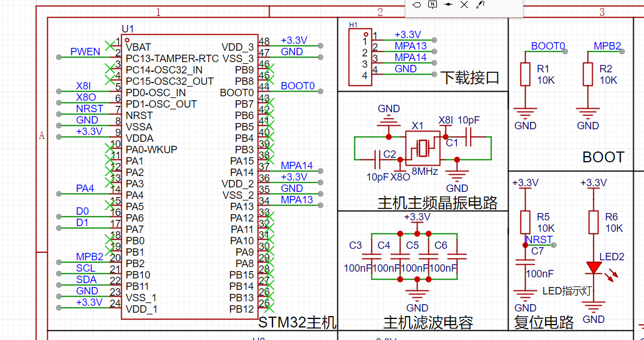
Task: Click the BOOT section title
Action: point(604,157)
